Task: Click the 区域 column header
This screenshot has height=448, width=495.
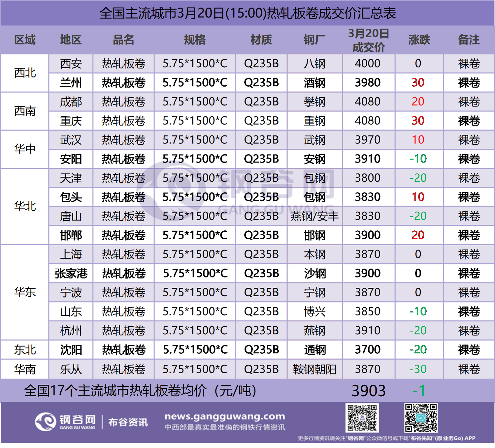Action: [x=25, y=40]
